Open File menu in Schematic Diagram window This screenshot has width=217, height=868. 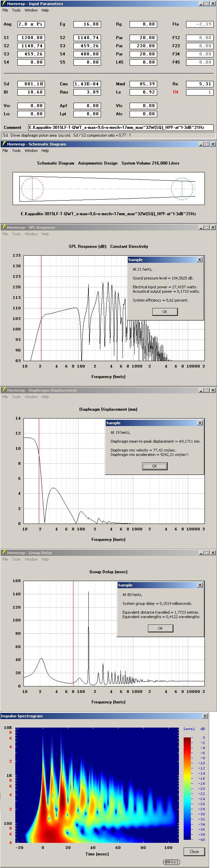5,151
